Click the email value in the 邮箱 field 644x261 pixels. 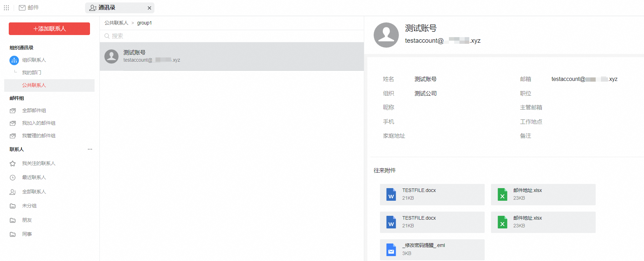pos(584,79)
